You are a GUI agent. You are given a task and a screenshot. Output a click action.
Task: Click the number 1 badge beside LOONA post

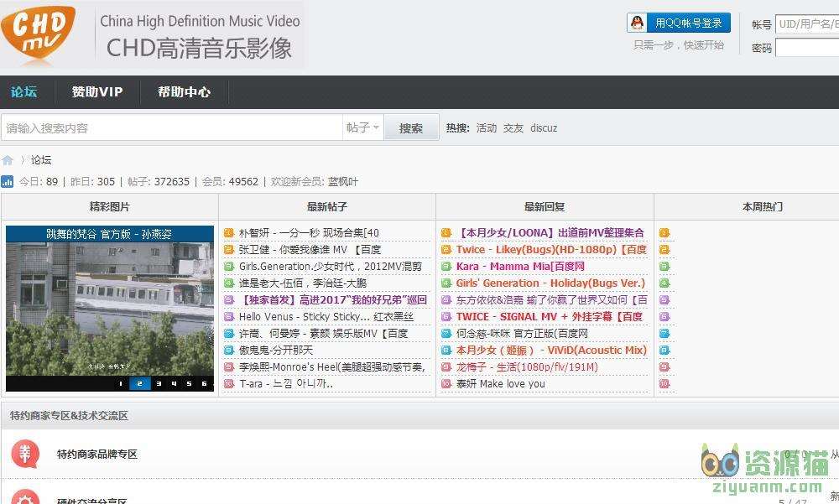pos(446,233)
